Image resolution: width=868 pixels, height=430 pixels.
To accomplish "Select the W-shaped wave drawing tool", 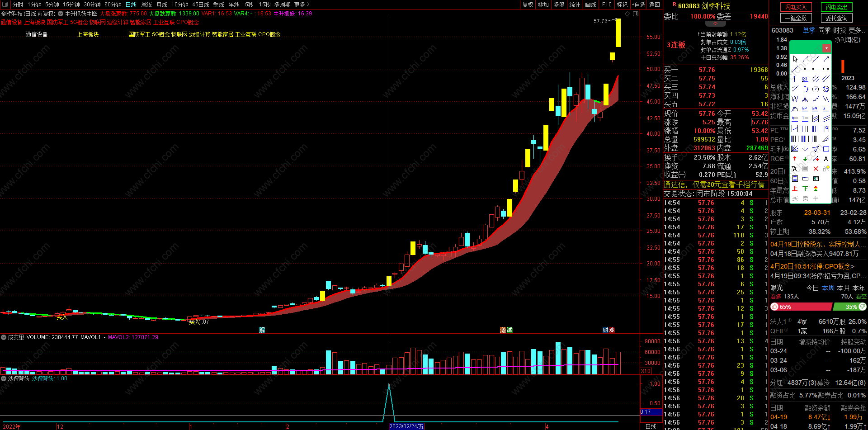I will point(795,99).
